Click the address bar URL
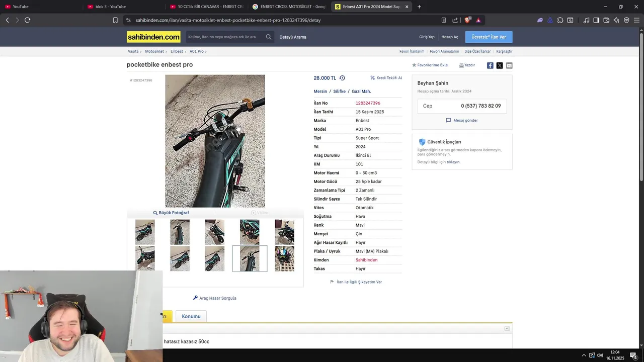Screen dimensions: 644x362 click(228, 20)
